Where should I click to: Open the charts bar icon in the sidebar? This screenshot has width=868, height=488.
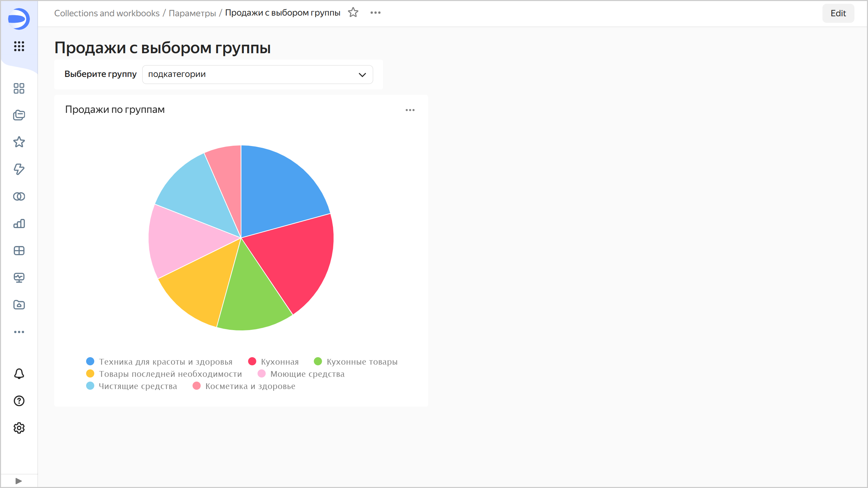click(x=19, y=224)
